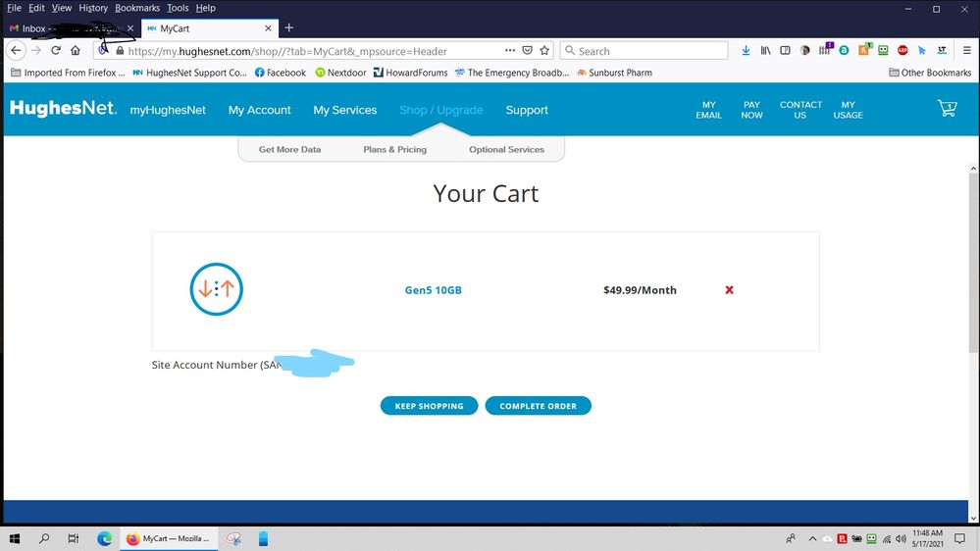The image size is (980, 551).
Task: Open the new tab plus button
Action: [288, 28]
